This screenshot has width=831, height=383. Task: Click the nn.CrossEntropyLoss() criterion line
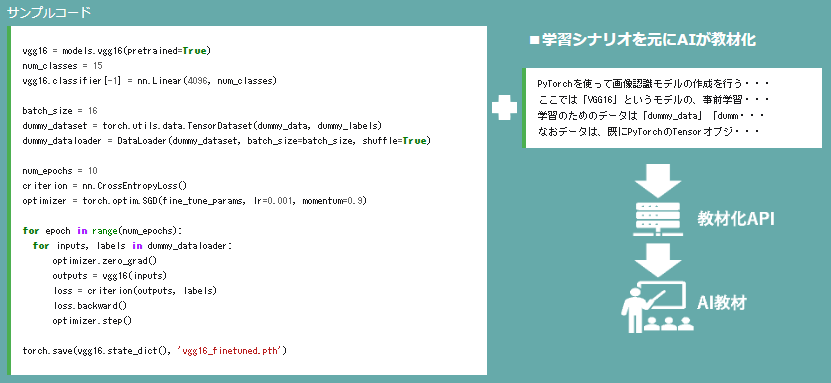coord(105,186)
